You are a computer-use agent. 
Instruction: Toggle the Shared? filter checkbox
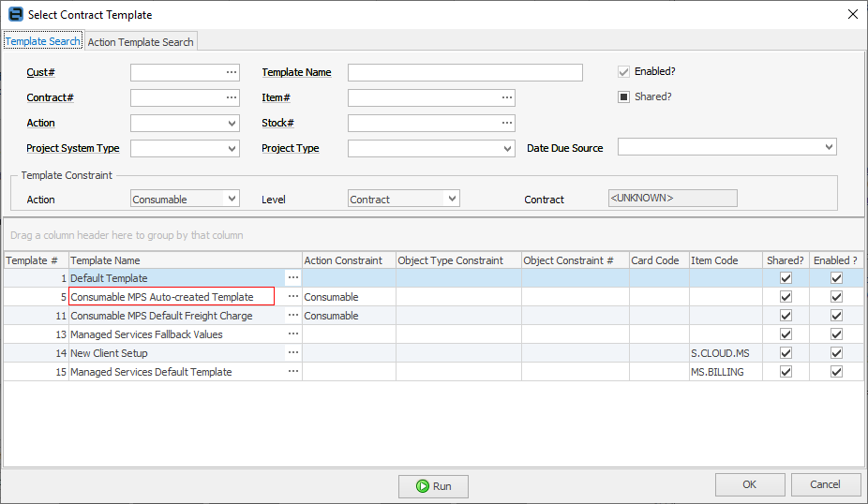623,96
